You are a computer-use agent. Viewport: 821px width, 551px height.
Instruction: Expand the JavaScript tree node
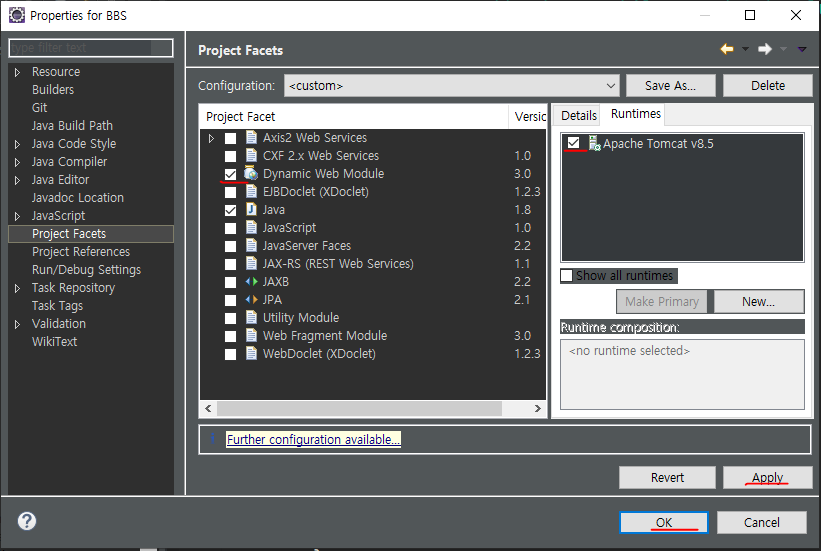pos(17,216)
